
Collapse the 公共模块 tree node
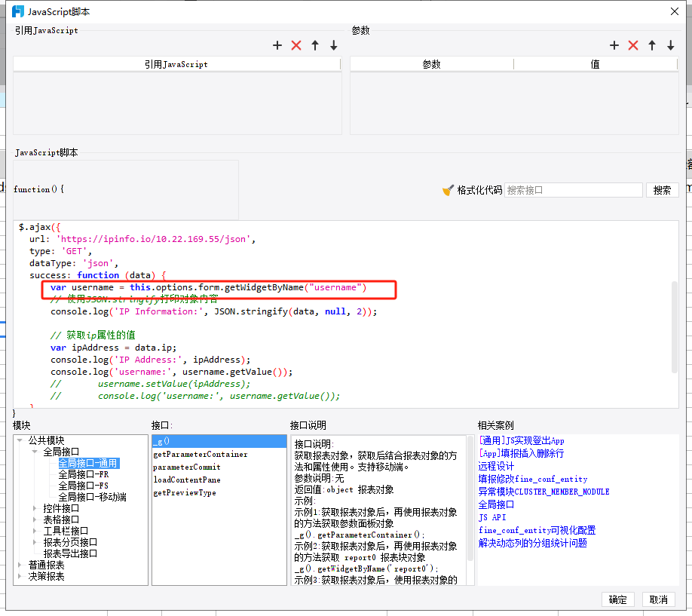20,440
